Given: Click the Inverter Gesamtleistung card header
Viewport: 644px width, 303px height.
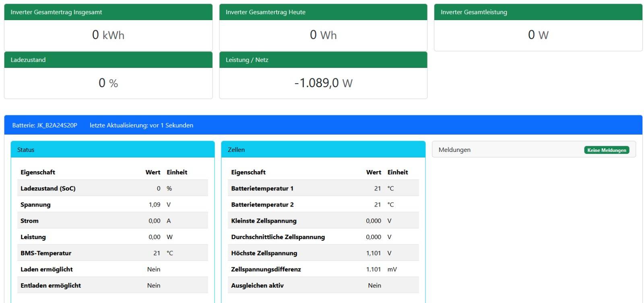Looking at the screenshot, I should 538,12.
